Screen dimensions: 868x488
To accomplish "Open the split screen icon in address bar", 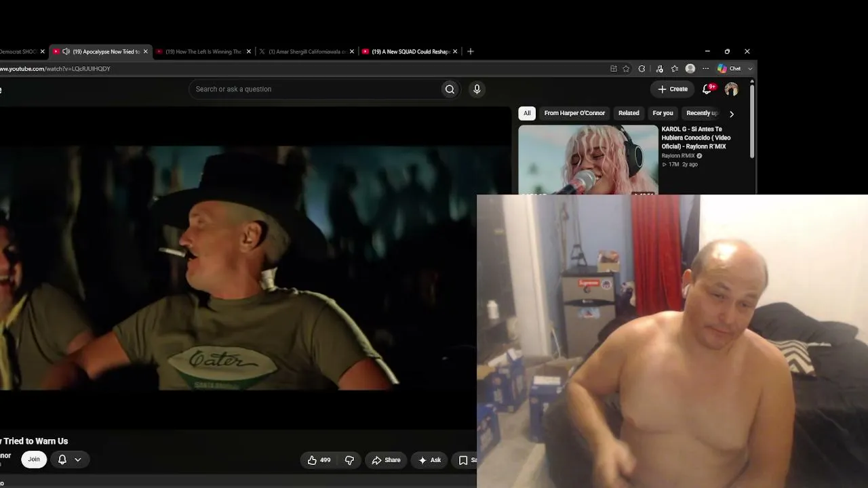I will (x=614, y=68).
